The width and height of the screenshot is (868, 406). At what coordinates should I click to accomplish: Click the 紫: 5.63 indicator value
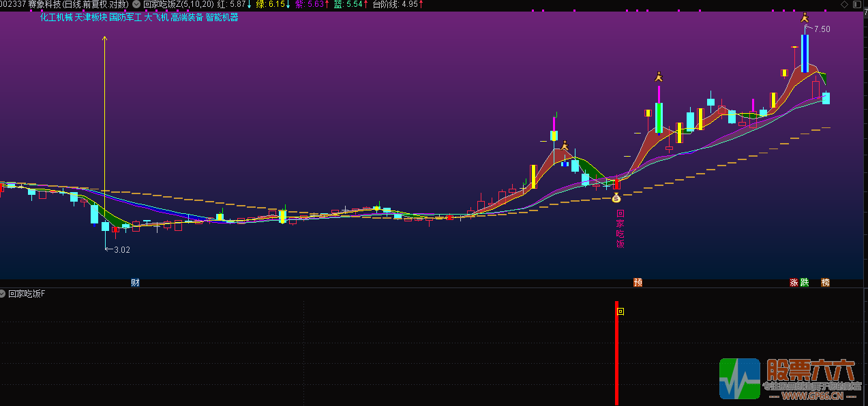(312, 4)
